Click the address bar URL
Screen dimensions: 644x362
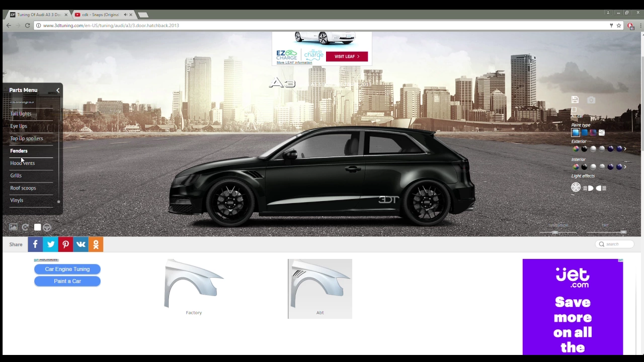[111, 25]
